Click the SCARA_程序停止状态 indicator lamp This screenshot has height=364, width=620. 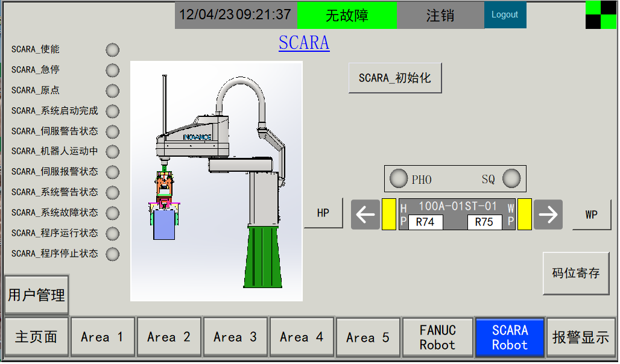pyautogui.click(x=113, y=254)
